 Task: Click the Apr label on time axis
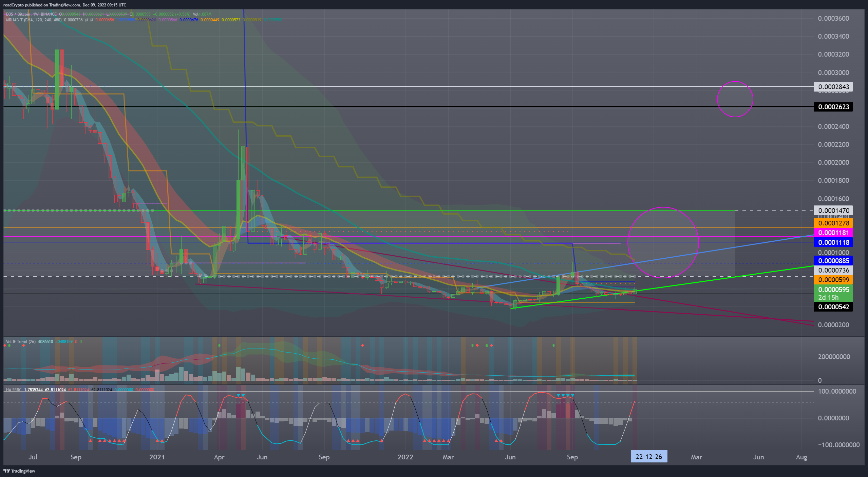pyautogui.click(x=219, y=457)
